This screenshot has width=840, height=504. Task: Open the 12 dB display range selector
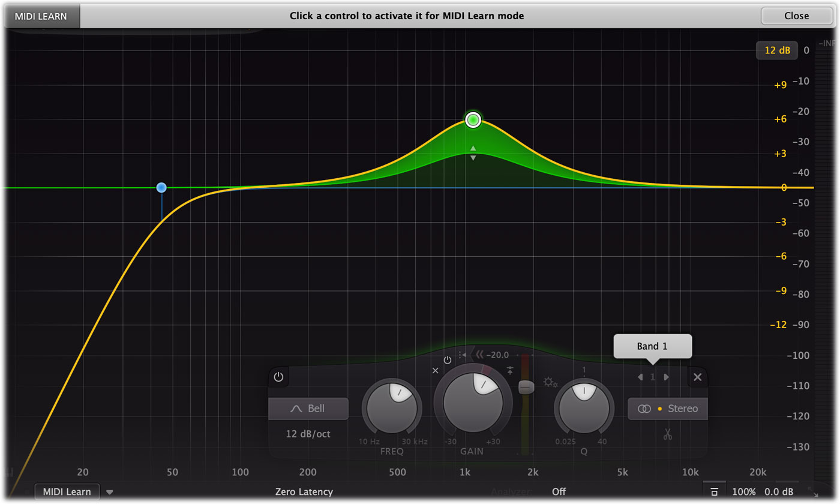click(778, 51)
